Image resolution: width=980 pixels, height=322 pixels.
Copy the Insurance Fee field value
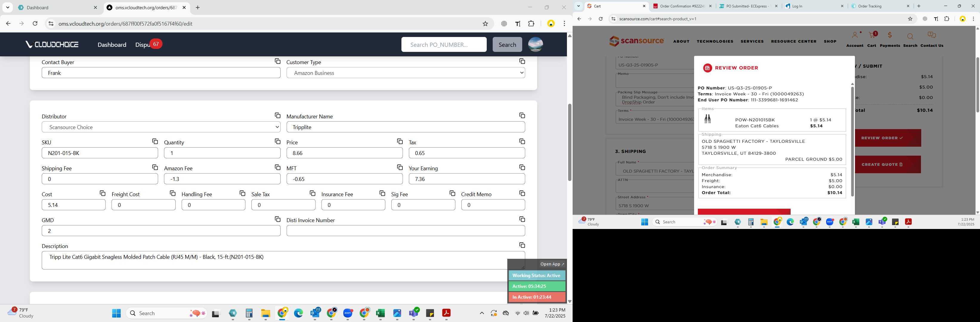click(x=382, y=193)
